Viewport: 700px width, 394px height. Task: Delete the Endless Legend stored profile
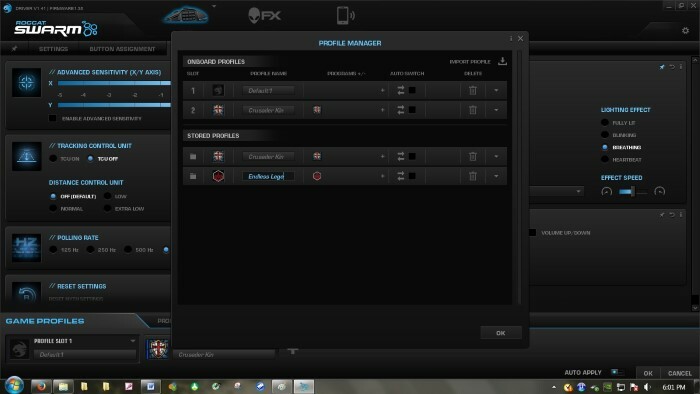pyautogui.click(x=473, y=176)
